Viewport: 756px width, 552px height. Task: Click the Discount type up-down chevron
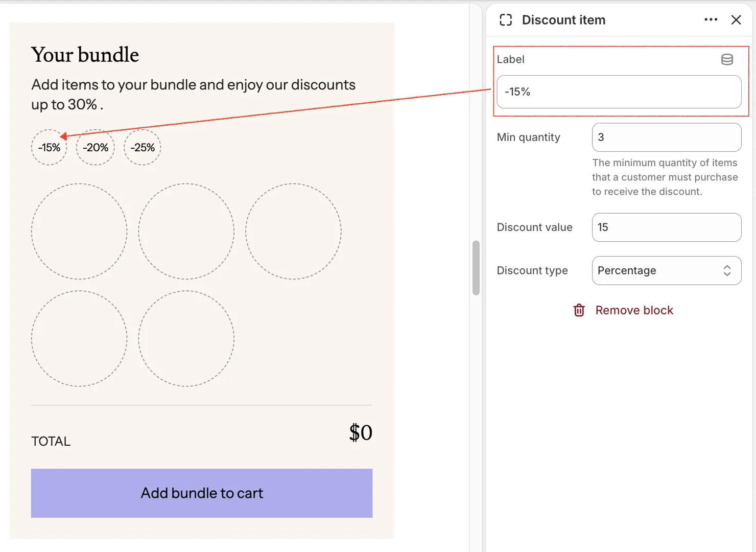[x=727, y=270]
